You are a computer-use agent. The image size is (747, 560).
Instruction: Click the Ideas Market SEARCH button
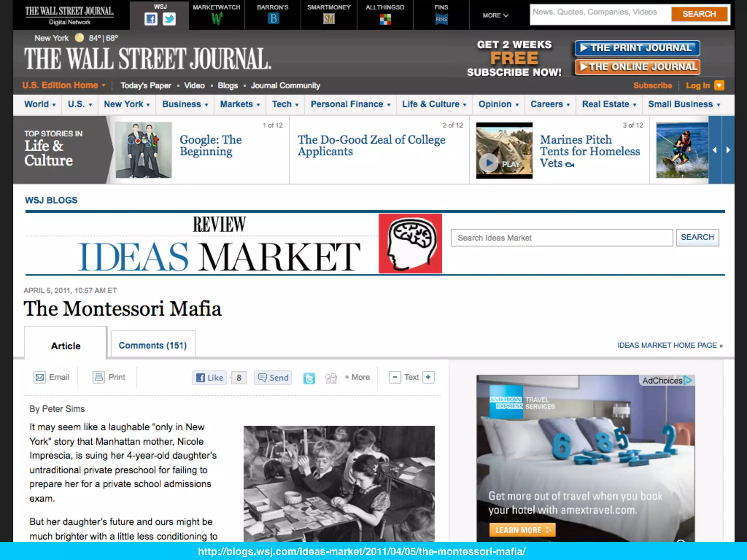(x=697, y=237)
